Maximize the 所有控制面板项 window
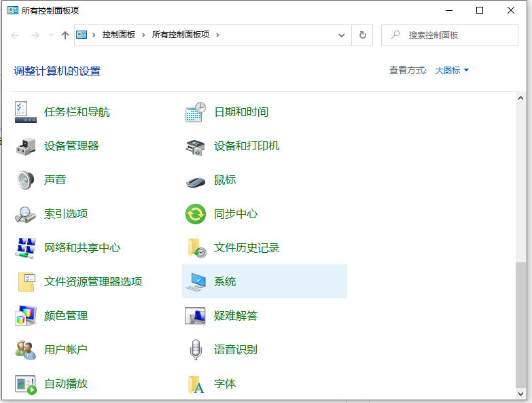Image resolution: width=532 pixels, height=403 pixels. click(480, 10)
